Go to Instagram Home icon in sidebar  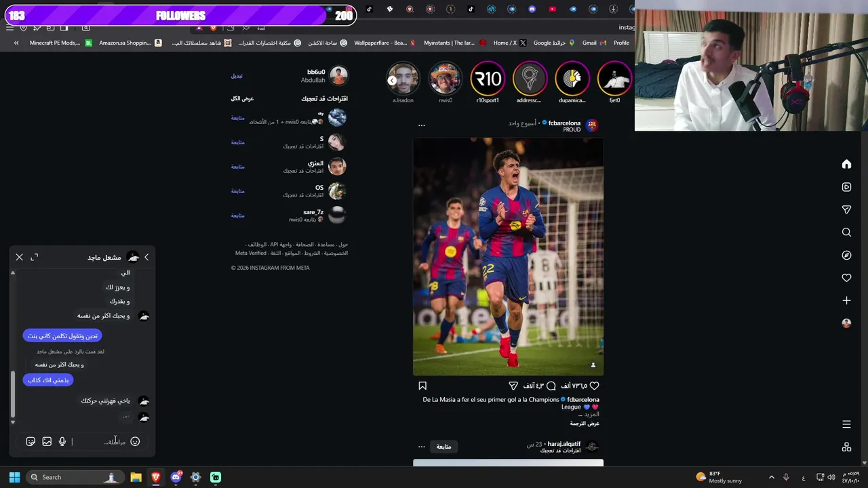click(846, 164)
